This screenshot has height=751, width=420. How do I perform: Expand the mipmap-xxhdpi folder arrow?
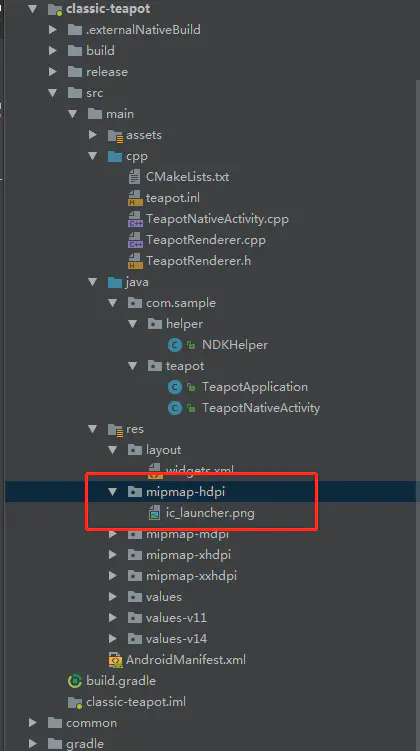[113, 576]
